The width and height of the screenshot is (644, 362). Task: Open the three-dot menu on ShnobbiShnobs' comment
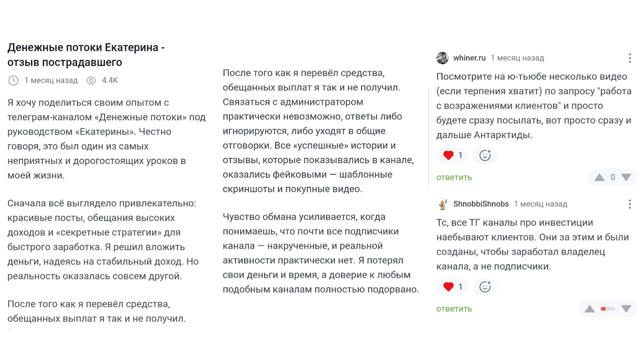pos(630,204)
